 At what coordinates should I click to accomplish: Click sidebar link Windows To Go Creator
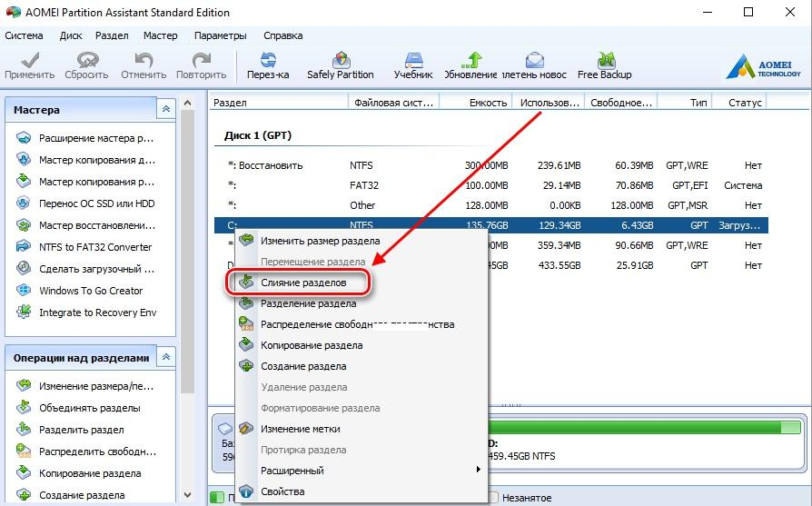pyautogui.click(x=91, y=291)
